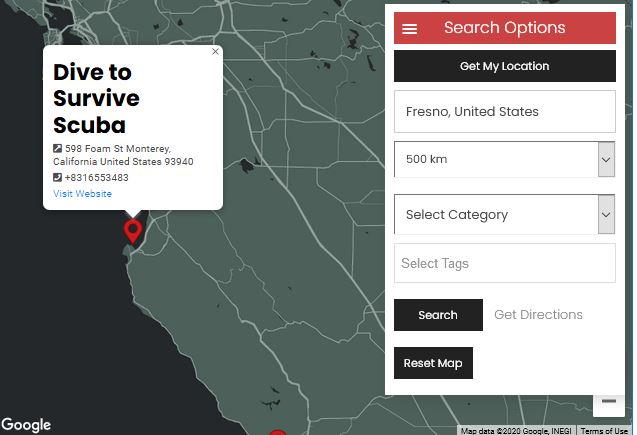The image size is (637, 435).
Task: Click the Reset Map button
Action: click(x=433, y=363)
